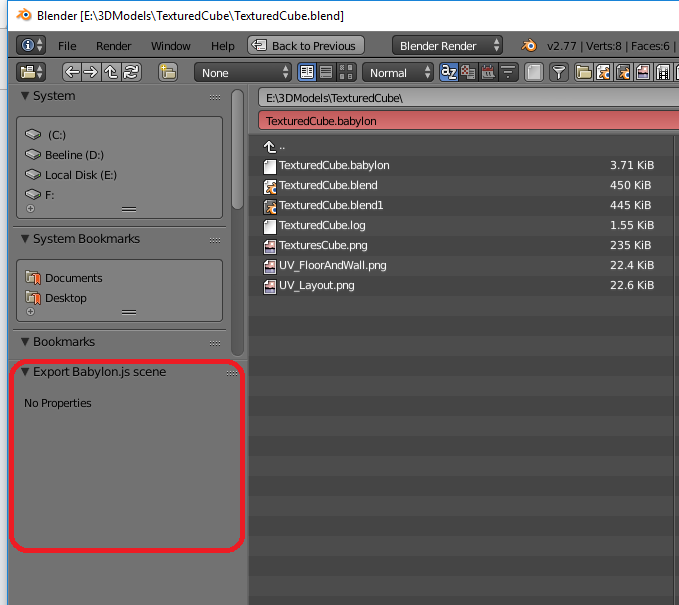679x605 pixels.
Task: Sort files by size
Action: click(508, 72)
